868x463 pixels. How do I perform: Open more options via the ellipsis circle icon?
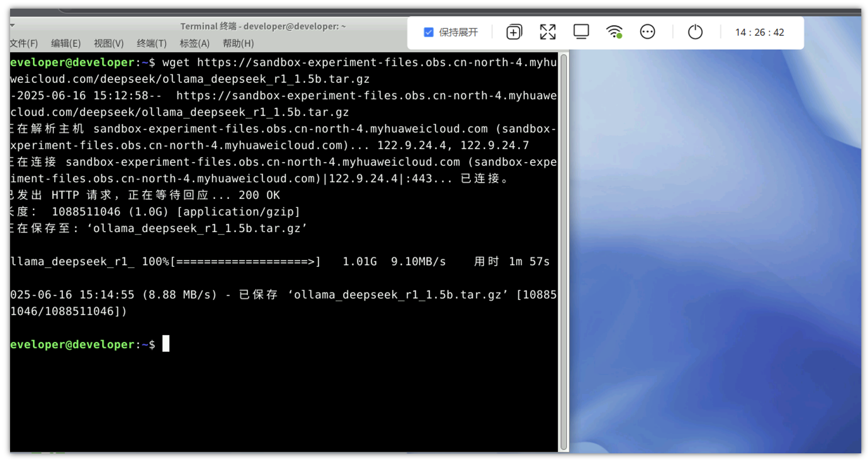pos(647,32)
